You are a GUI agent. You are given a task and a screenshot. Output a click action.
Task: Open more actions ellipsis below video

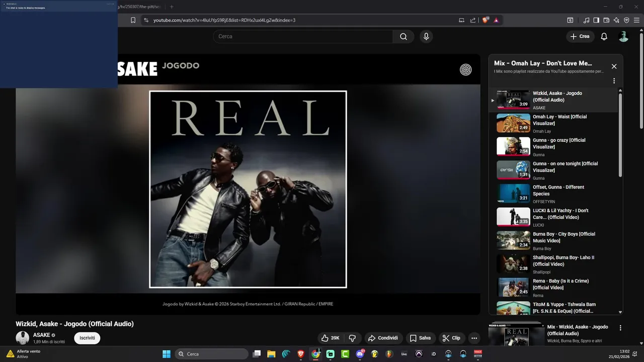[474, 338]
